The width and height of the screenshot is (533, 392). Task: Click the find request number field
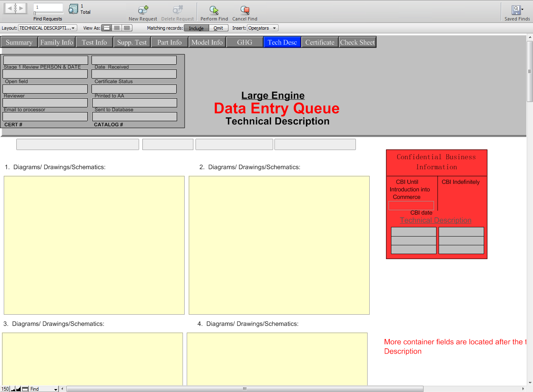click(48, 7)
